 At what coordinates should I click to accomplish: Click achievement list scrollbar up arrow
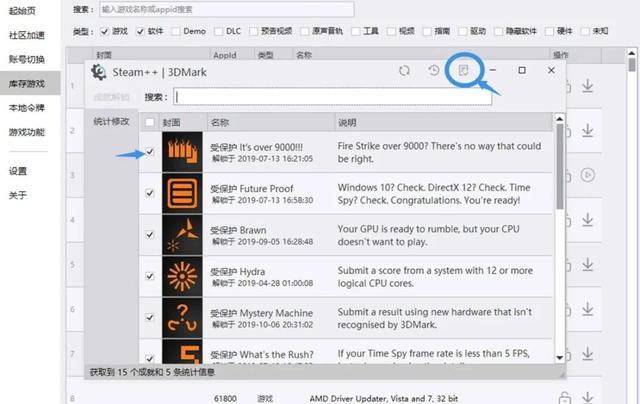click(x=560, y=119)
